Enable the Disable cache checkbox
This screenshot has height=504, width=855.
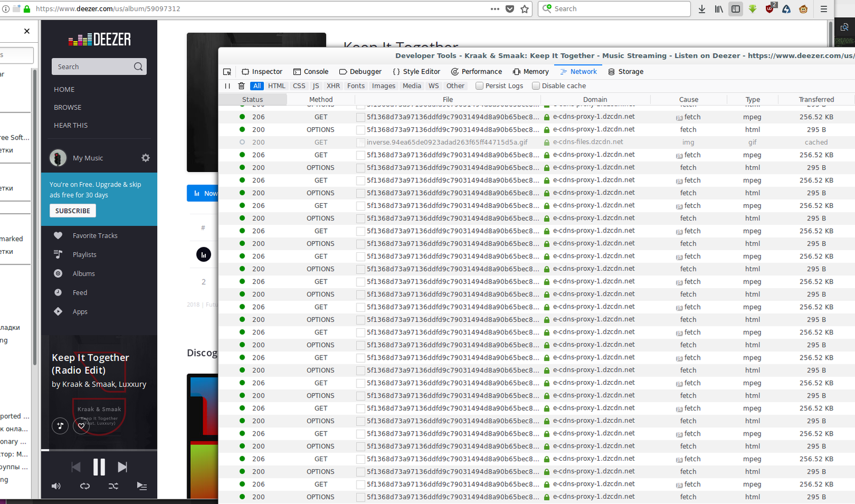(x=536, y=86)
